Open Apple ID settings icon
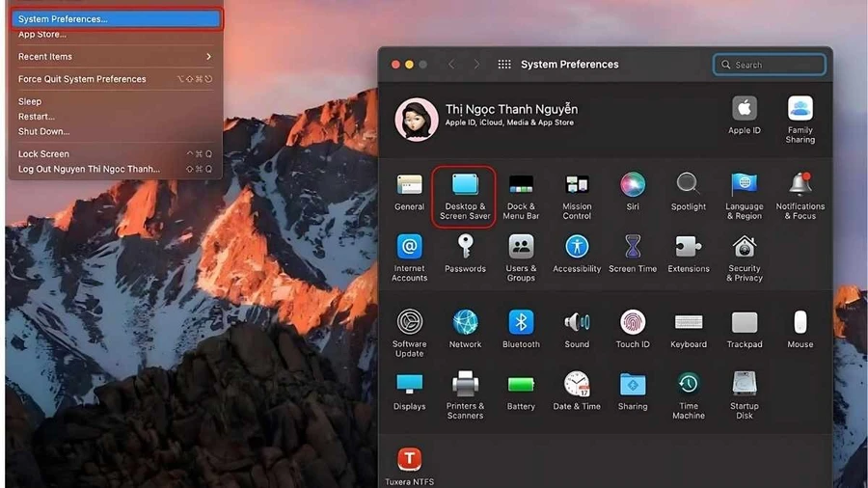This screenshot has width=868, height=488. coord(745,115)
